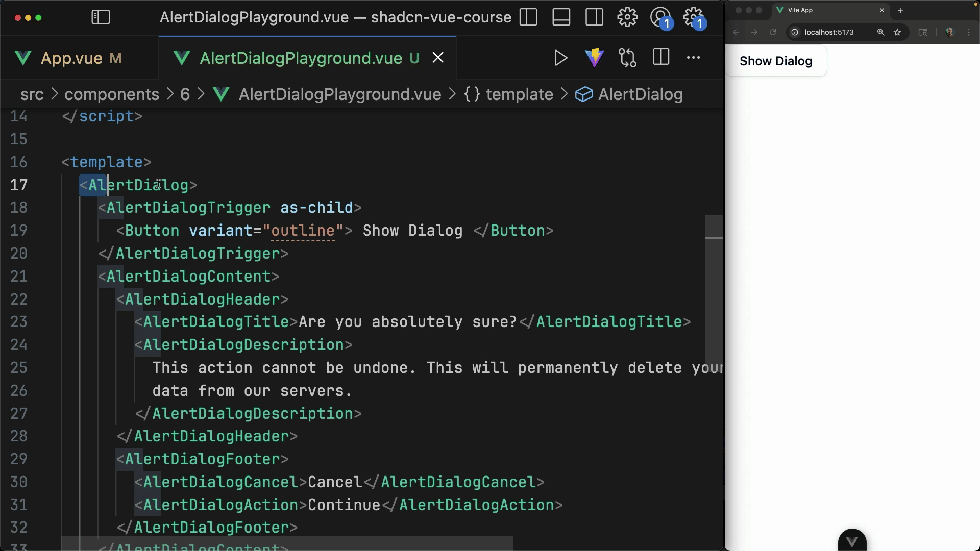
Task: Click the AlertDialogHeader opening tag on line 22
Action: click(x=203, y=299)
